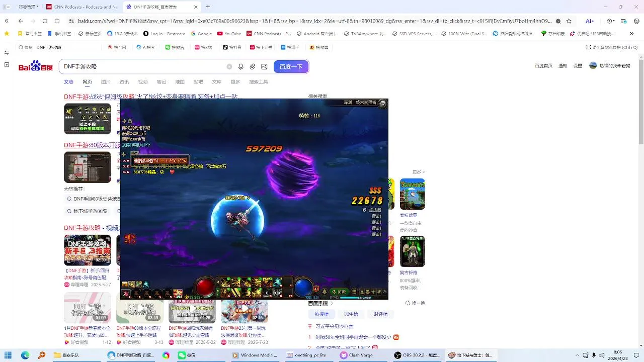Viewport: 644px width, 362px height.
Task: Click the red HP orb in the game
Action: coord(205,287)
